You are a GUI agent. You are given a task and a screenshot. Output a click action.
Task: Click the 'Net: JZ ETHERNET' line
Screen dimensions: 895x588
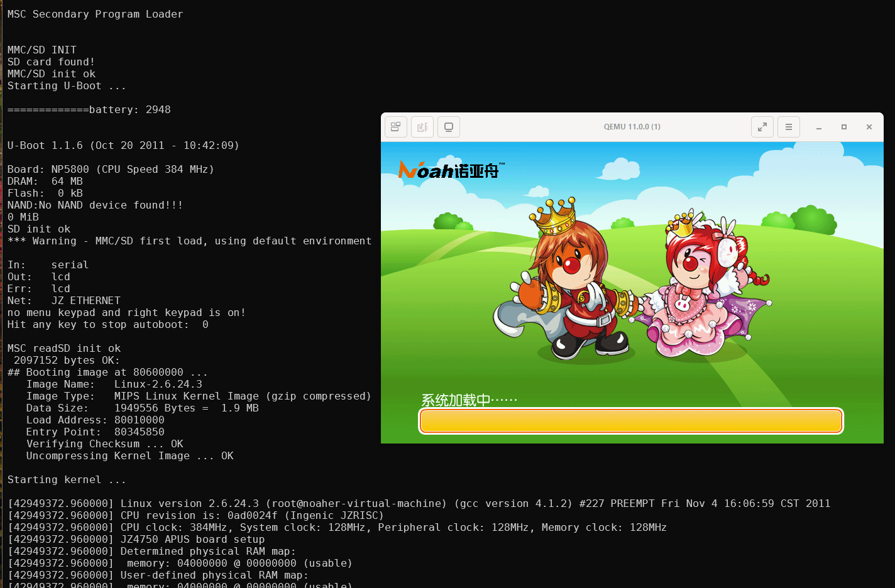point(64,300)
